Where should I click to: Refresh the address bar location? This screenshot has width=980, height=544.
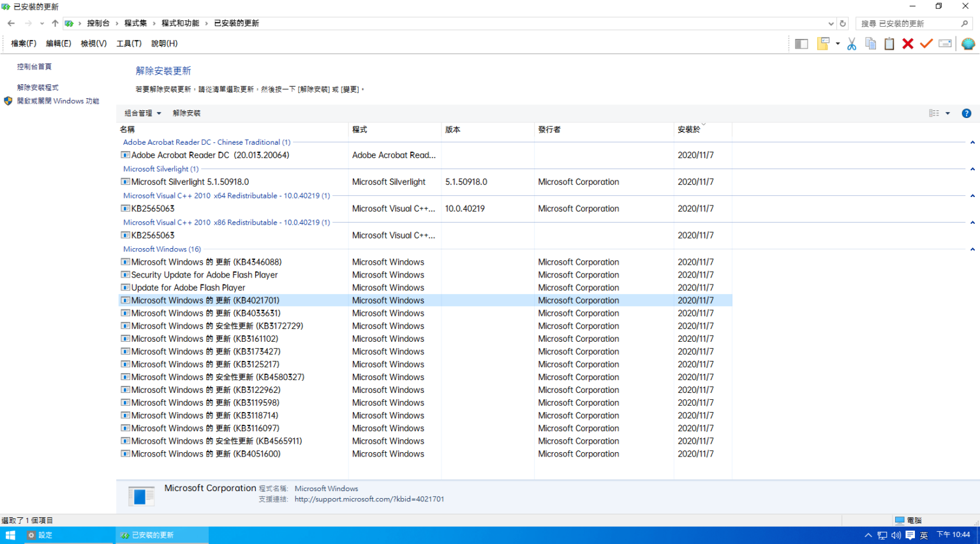[843, 23]
